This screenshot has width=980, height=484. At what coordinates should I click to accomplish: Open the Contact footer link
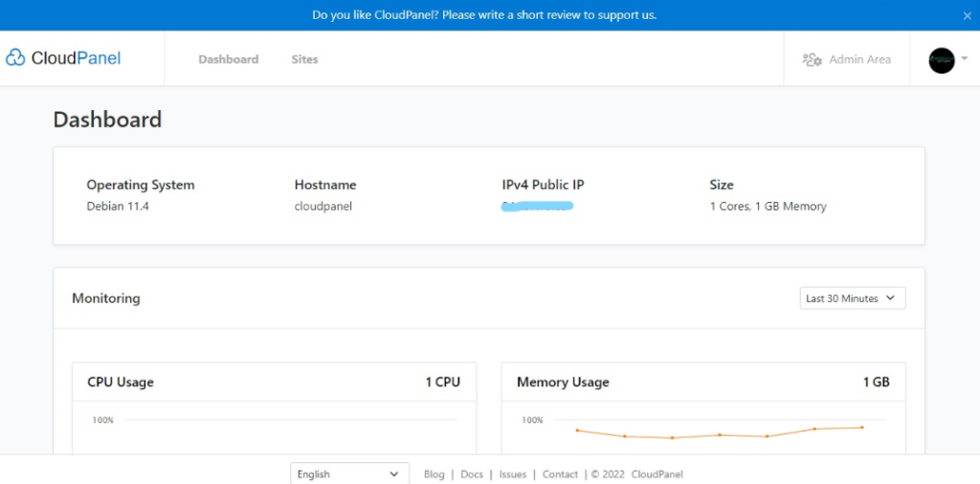click(x=560, y=474)
